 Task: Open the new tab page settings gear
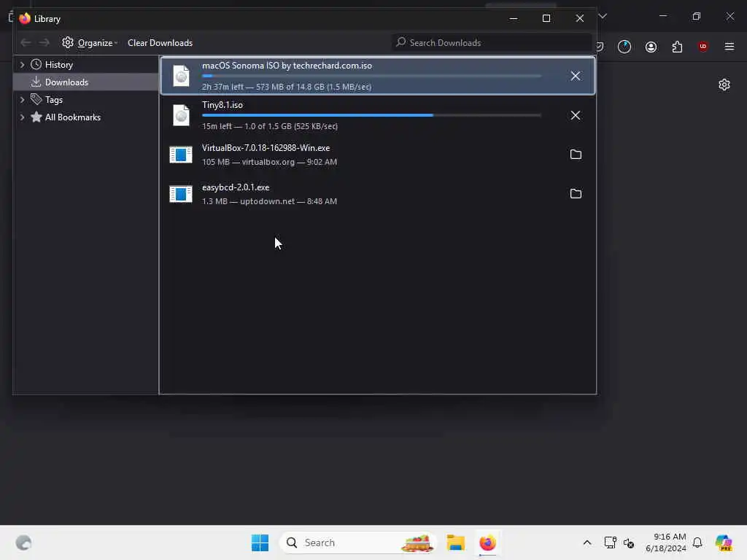[724, 85]
